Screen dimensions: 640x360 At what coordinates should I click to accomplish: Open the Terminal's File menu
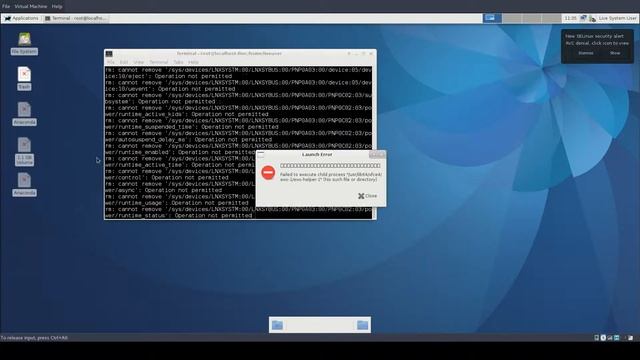111,62
